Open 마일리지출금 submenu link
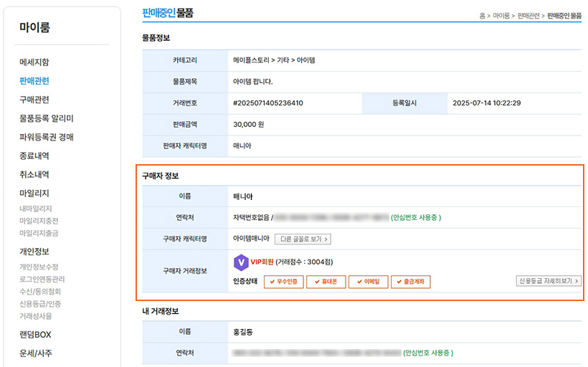Viewport: 588px width, 367px height. [40, 233]
